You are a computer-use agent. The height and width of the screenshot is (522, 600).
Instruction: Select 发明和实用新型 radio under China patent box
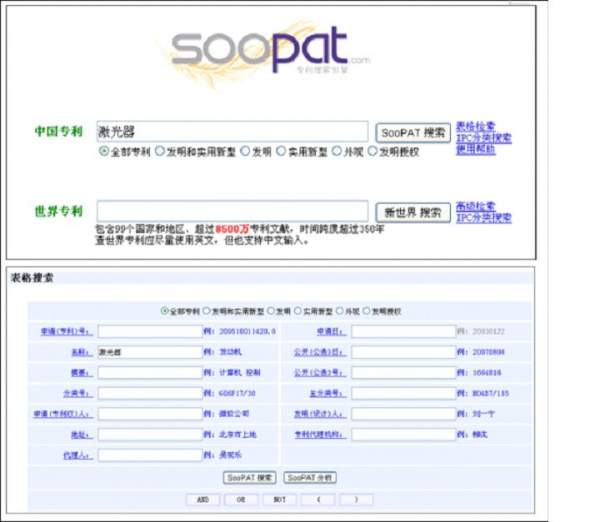160,151
